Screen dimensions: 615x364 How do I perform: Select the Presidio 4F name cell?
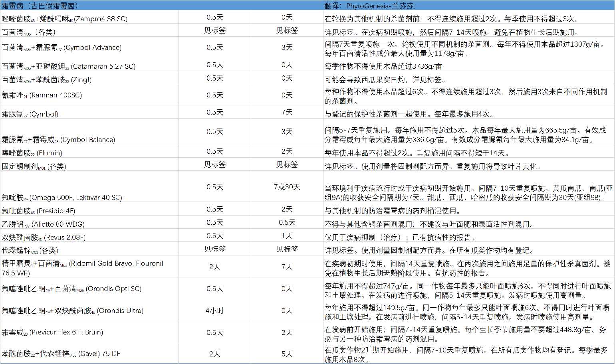(x=38, y=211)
